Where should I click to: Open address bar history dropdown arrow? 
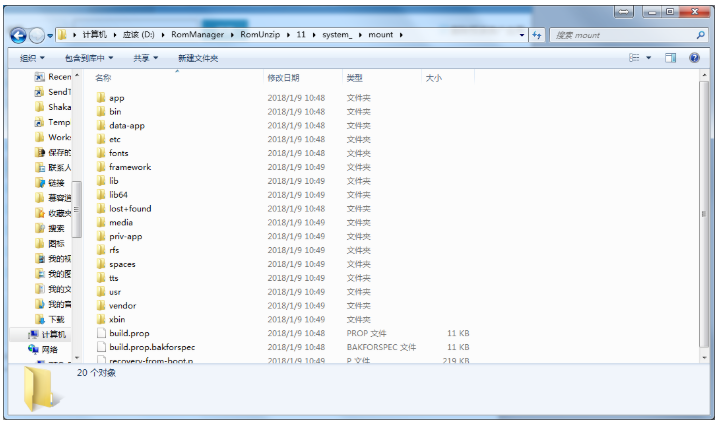click(x=521, y=35)
